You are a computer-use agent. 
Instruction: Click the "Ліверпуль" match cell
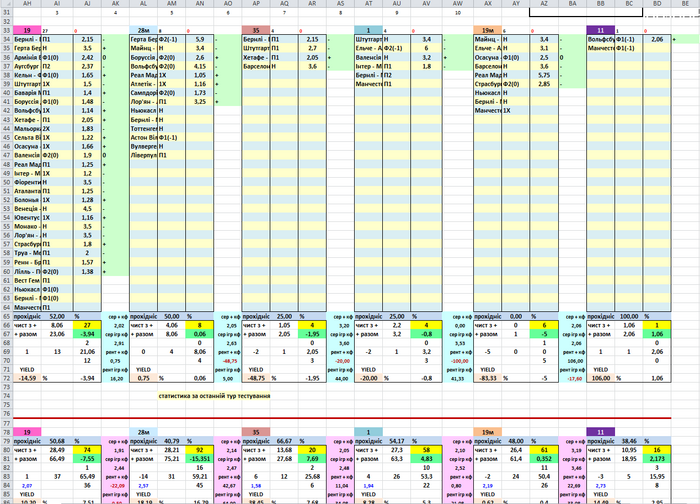(143, 155)
